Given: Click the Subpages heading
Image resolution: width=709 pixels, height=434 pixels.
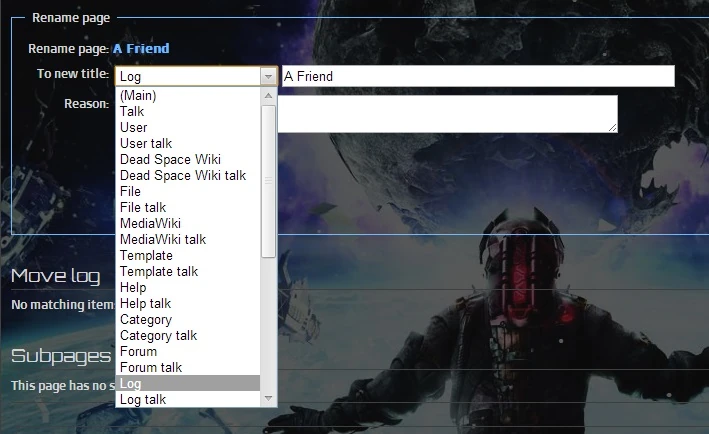Looking at the screenshot, I should tap(61, 356).
